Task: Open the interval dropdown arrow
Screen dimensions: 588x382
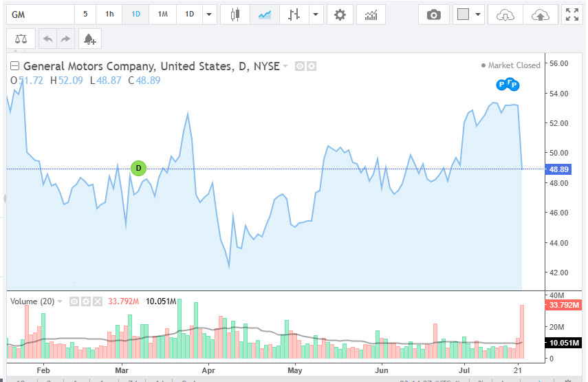Action: (x=209, y=14)
